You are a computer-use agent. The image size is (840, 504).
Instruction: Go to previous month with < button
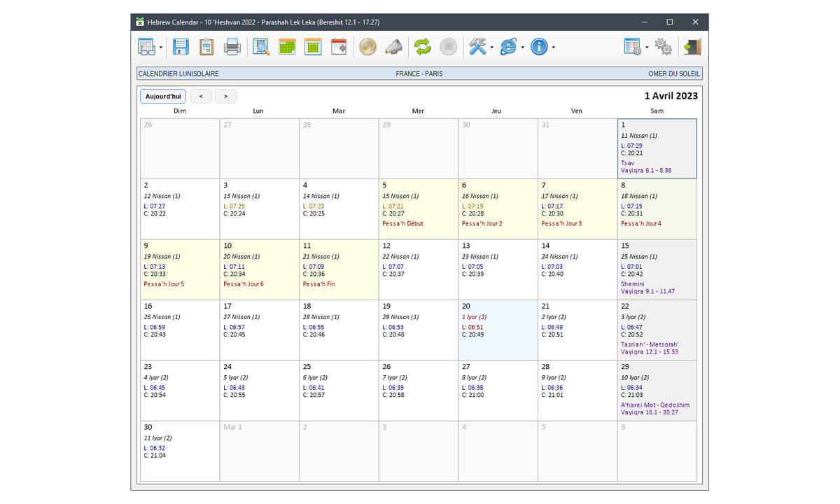(x=201, y=96)
